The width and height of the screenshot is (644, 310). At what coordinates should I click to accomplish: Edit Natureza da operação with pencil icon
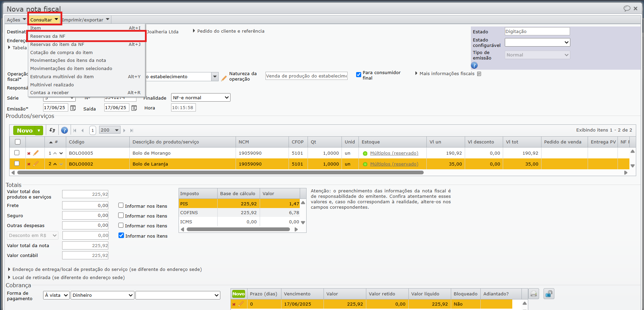click(x=224, y=79)
